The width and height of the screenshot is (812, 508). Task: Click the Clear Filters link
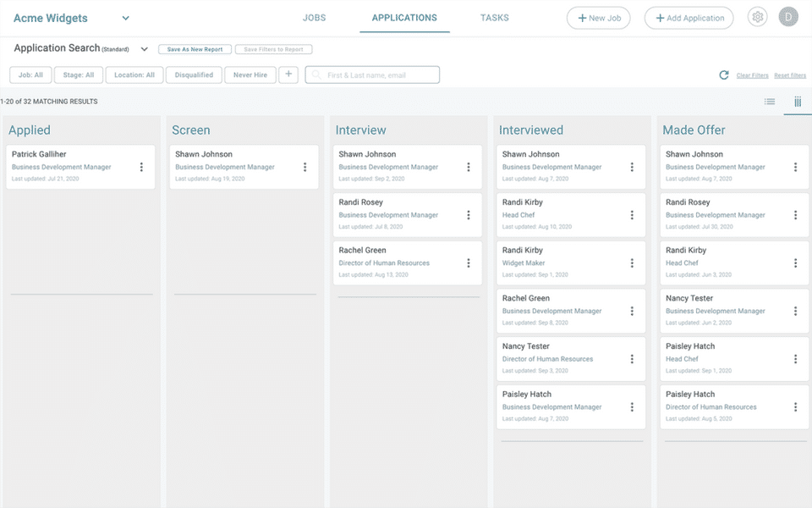(753, 75)
